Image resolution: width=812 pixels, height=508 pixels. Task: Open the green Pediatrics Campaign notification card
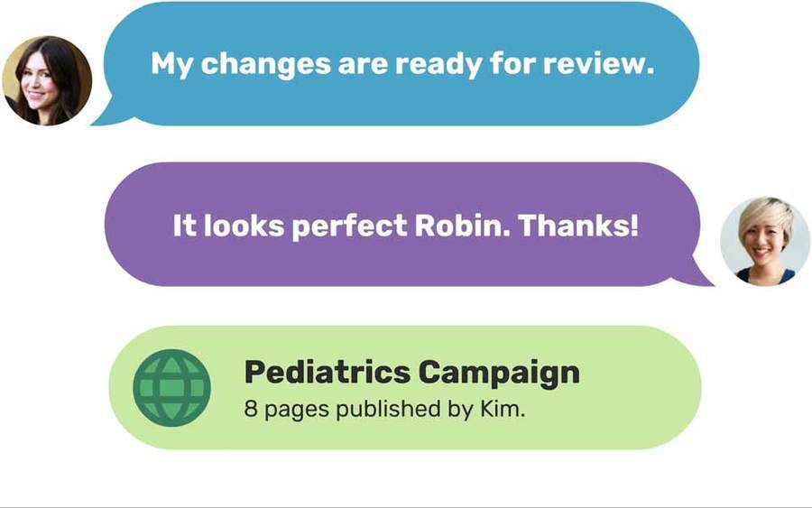click(405, 388)
